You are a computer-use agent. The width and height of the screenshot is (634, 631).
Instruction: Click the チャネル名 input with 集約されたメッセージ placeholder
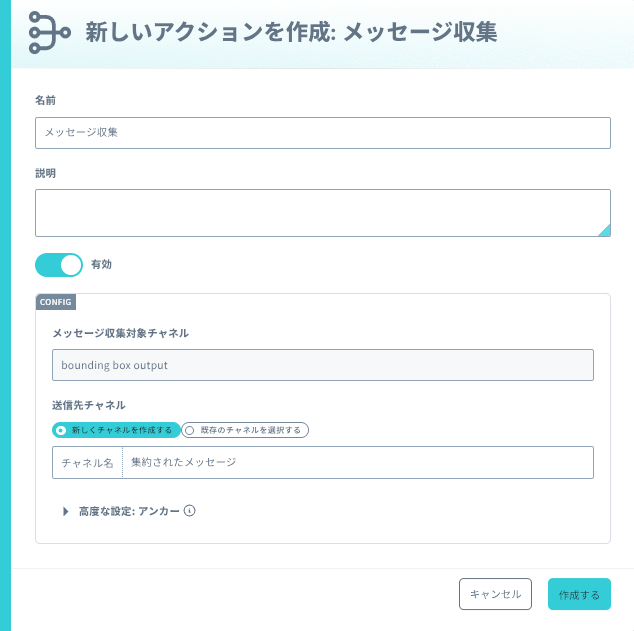[358, 462]
